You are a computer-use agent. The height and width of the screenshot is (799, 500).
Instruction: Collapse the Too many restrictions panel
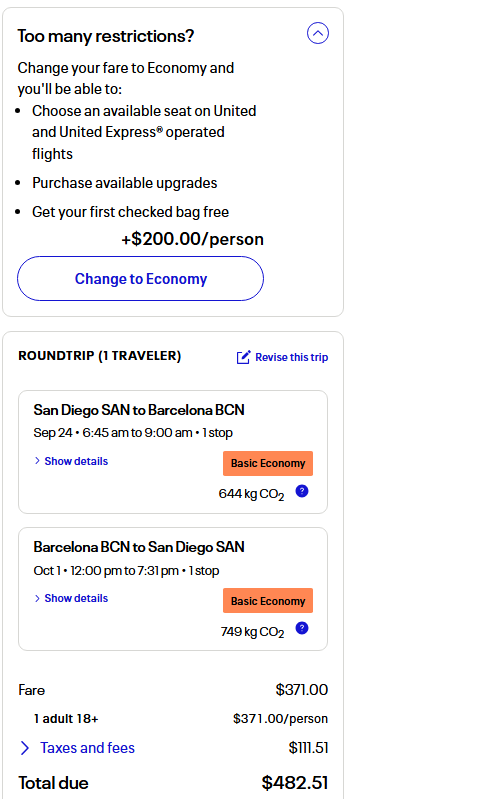click(318, 34)
